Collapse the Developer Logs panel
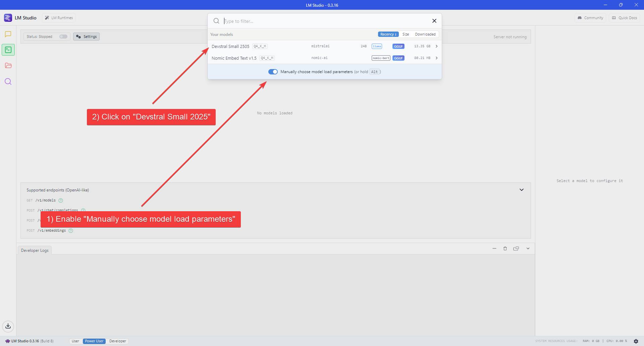This screenshot has height=346, width=644. [x=528, y=248]
